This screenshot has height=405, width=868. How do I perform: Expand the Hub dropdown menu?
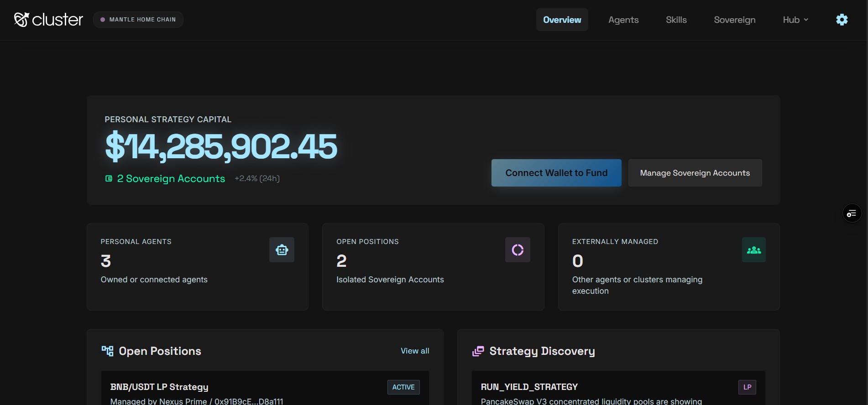pyautogui.click(x=795, y=20)
